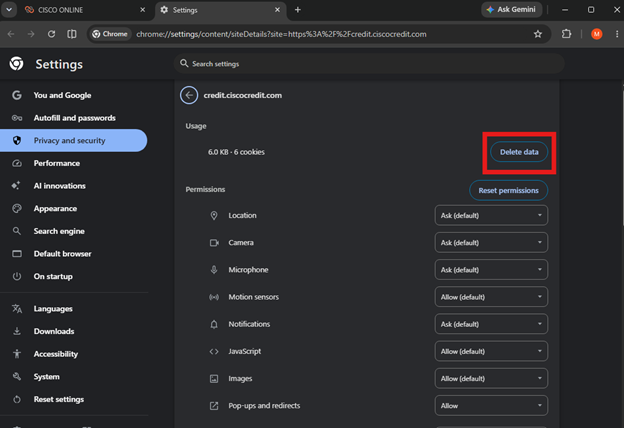Image resolution: width=624 pixels, height=428 pixels.
Task: Click the Motion sensors icon
Action: point(214,297)
